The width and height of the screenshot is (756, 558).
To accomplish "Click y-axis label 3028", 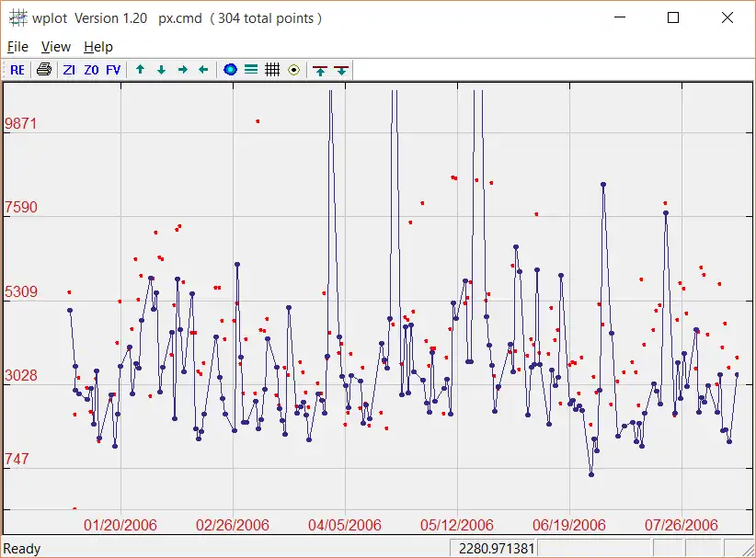I will 21,375.
